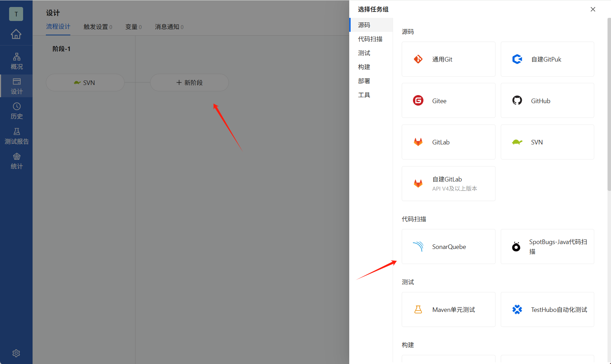Switch to 触发设置 tab

pyautogui.click(x=98, y=27)
